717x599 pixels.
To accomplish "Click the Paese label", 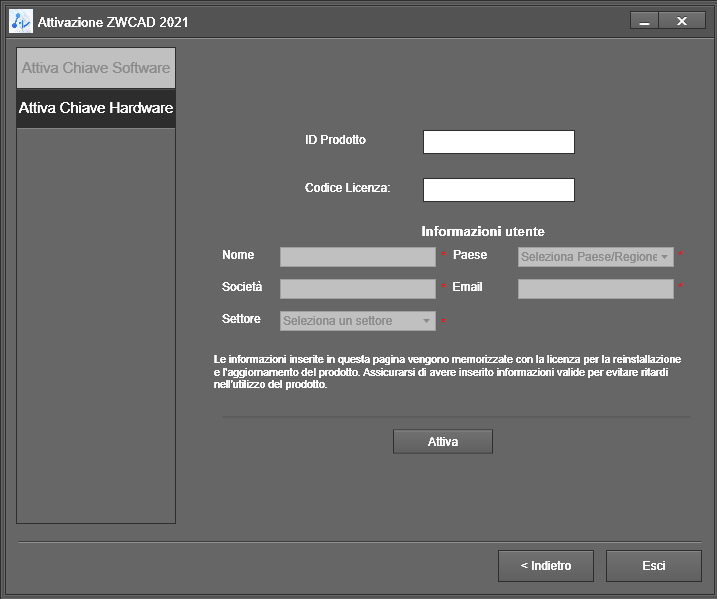I will pos(470,255).
